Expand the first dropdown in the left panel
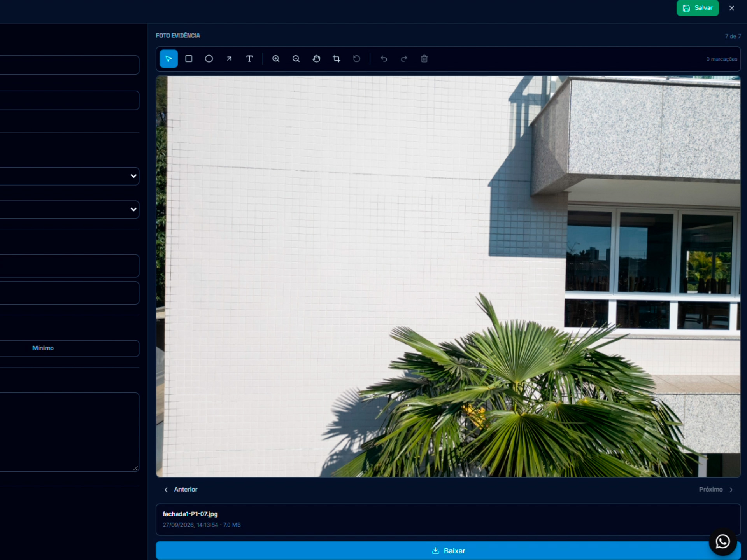 click(x=70, y=176)
